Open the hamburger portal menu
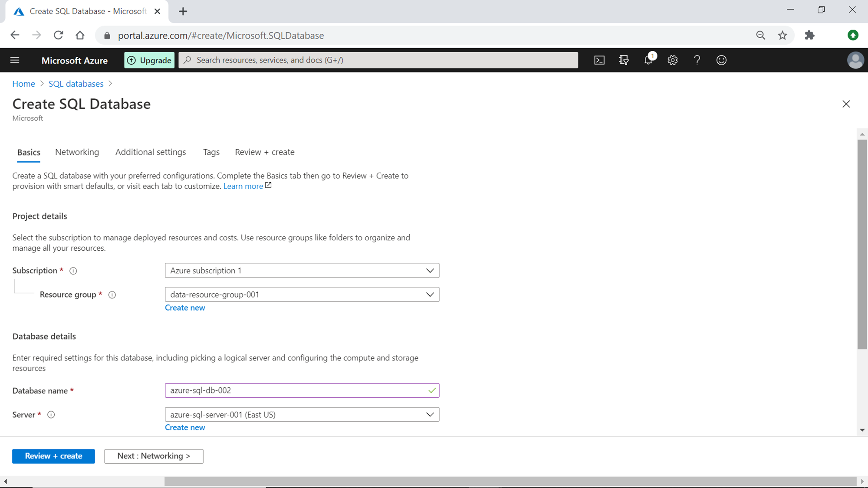This screenshot has width=868, height=488. pos(15,60)
